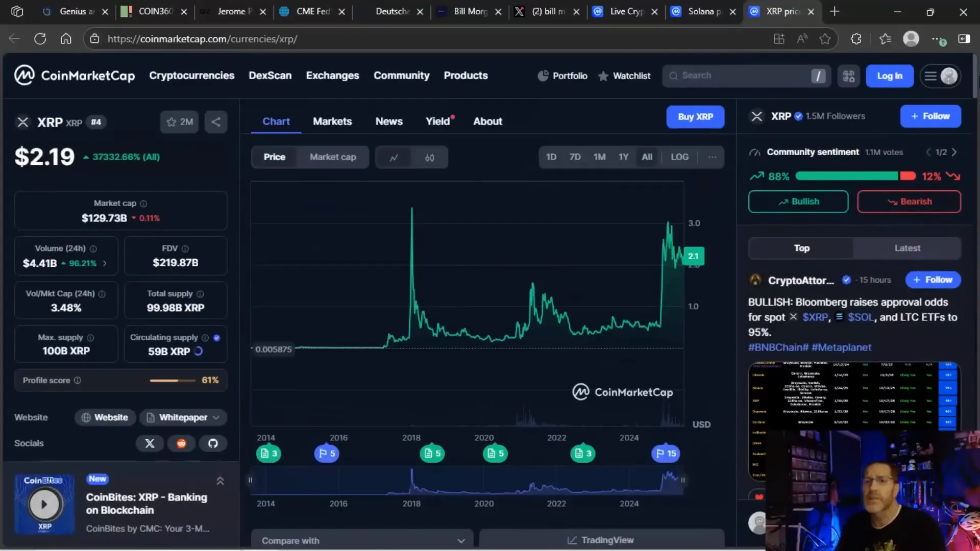This screenshot has height=551, width=980.
Task: Go to previous sentiment page
Action: 928,153
